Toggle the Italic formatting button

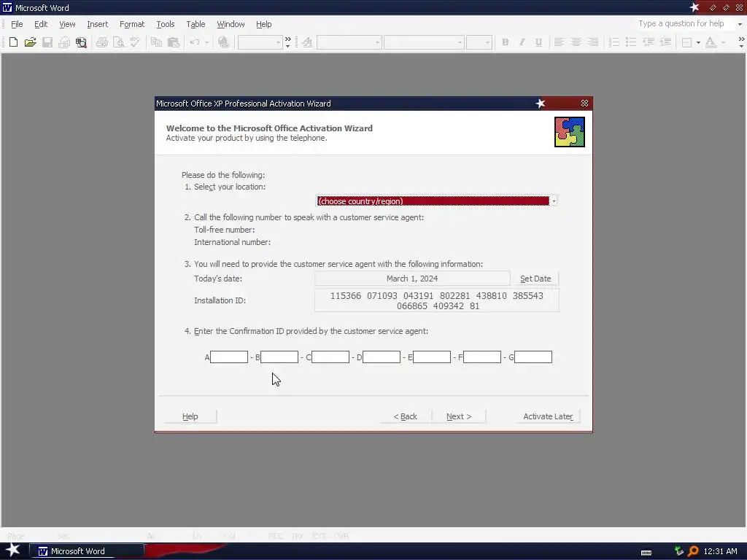click(522, 42)
